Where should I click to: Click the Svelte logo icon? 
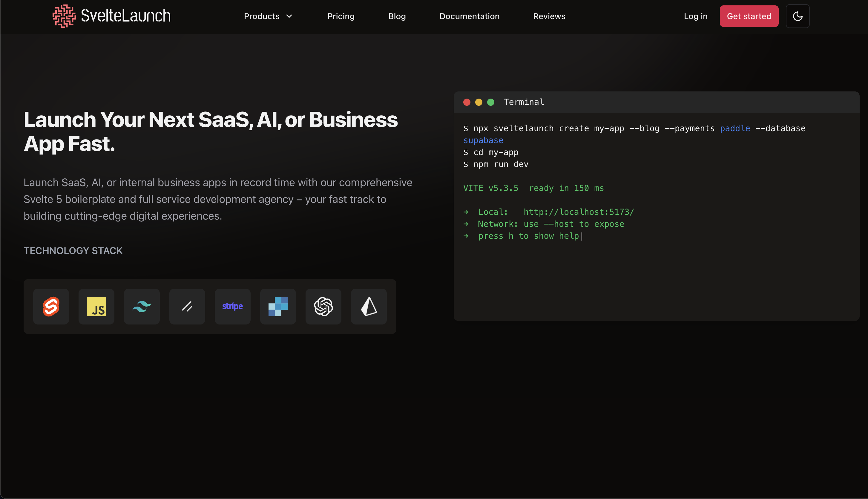[51, 306]
